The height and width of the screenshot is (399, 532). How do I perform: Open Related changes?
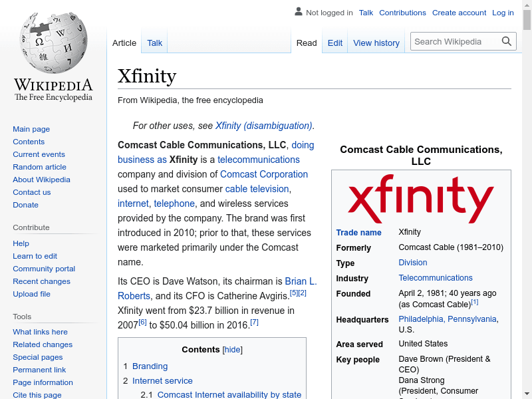click(43, 344)
